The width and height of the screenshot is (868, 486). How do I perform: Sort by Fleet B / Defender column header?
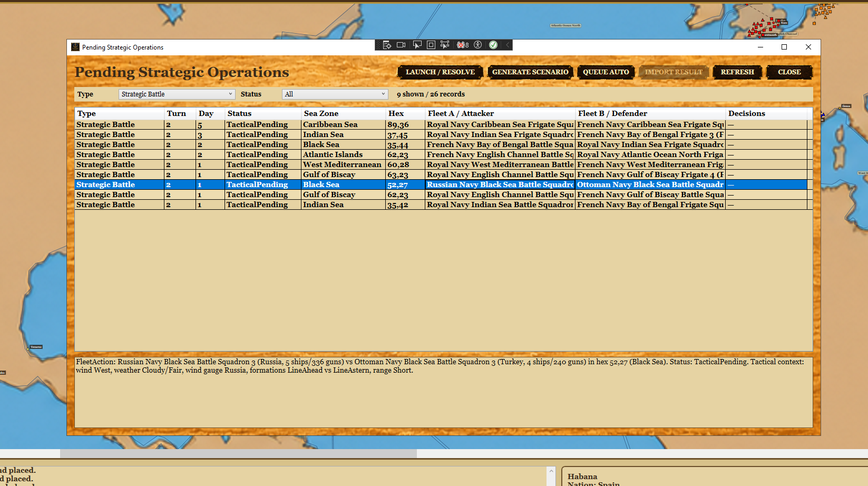coord(650,113)
